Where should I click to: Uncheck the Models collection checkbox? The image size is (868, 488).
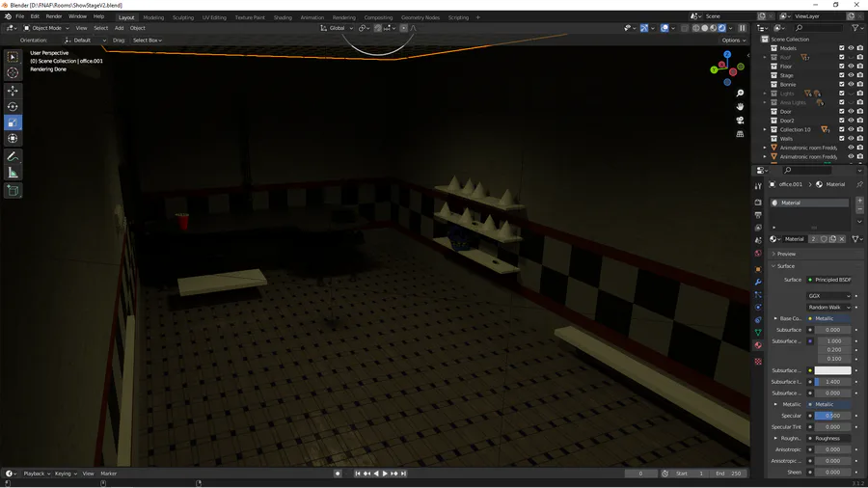(x=841, y=48)
